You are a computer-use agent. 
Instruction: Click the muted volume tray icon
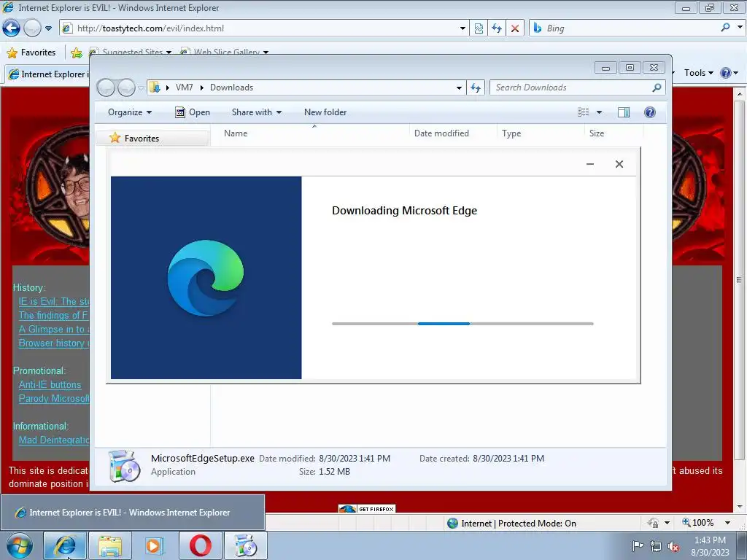(x=673, y=546)
